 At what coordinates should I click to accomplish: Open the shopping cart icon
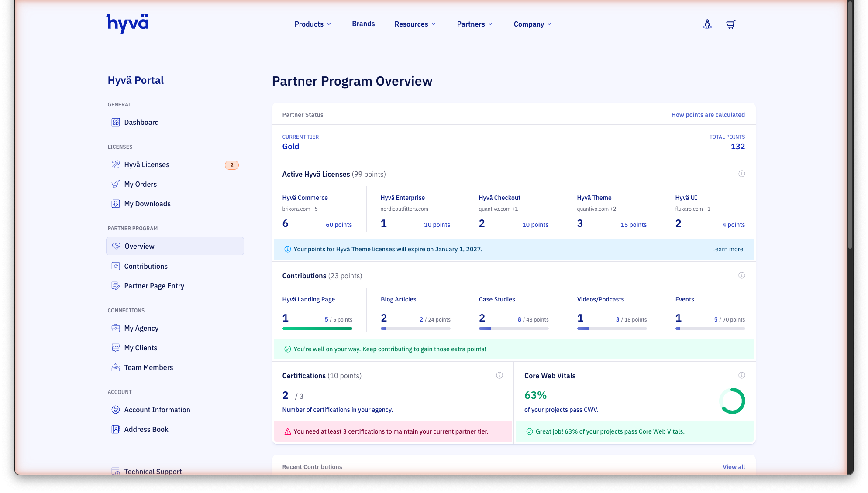730,24
